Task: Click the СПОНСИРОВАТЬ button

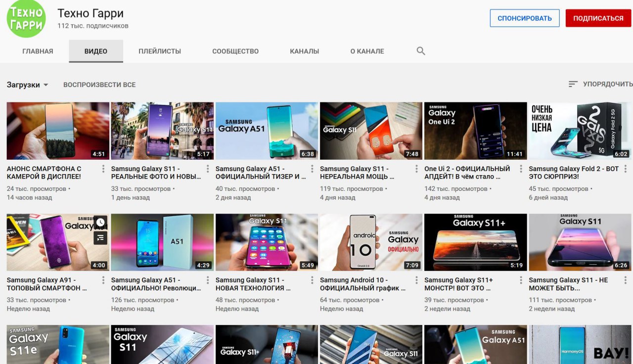Action: coord(525,18)
